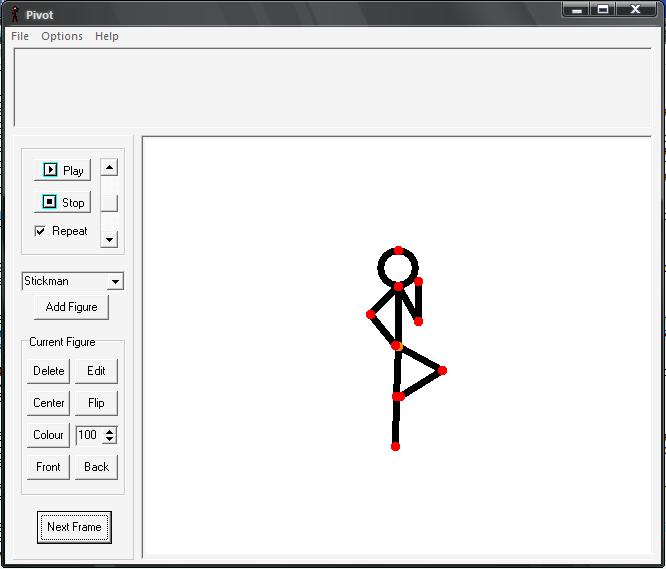
Task: Flip the current figure
Action: (x=96, y=403)
